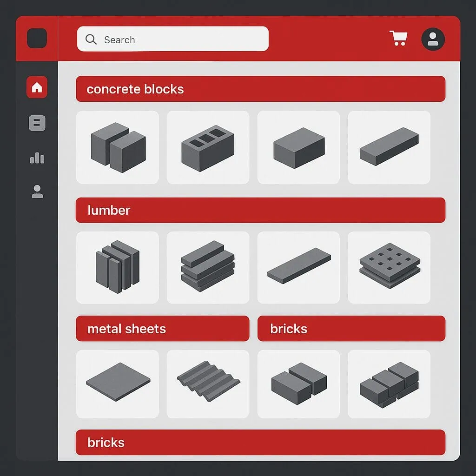
Task: Select the long flat concrete slab product
Action: pos(389,147)
